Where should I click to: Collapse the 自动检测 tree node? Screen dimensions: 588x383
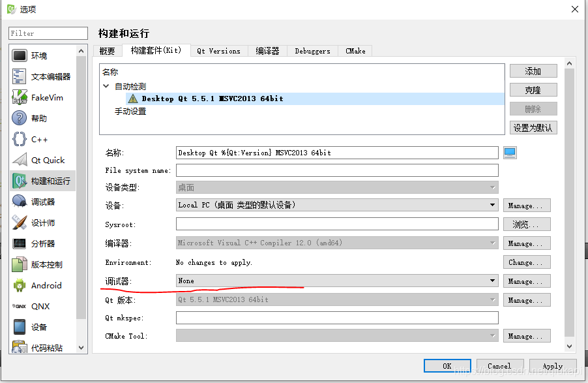click(x=106, y=86)
